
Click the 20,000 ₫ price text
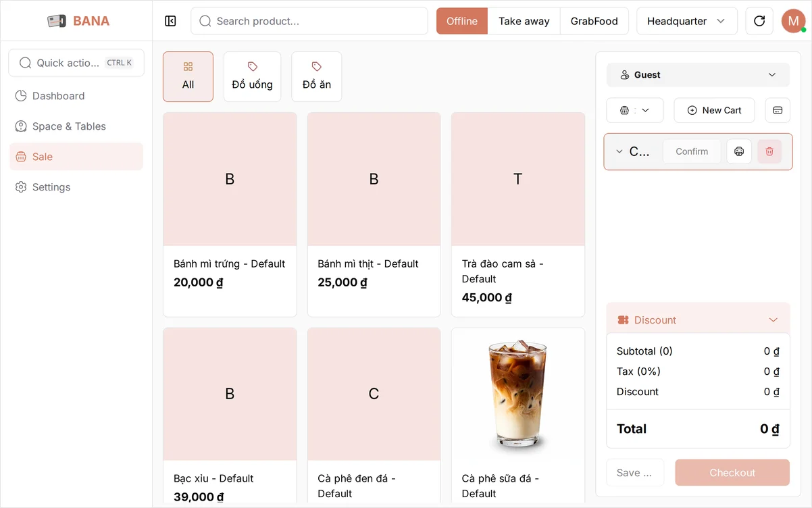coord(199,282)
